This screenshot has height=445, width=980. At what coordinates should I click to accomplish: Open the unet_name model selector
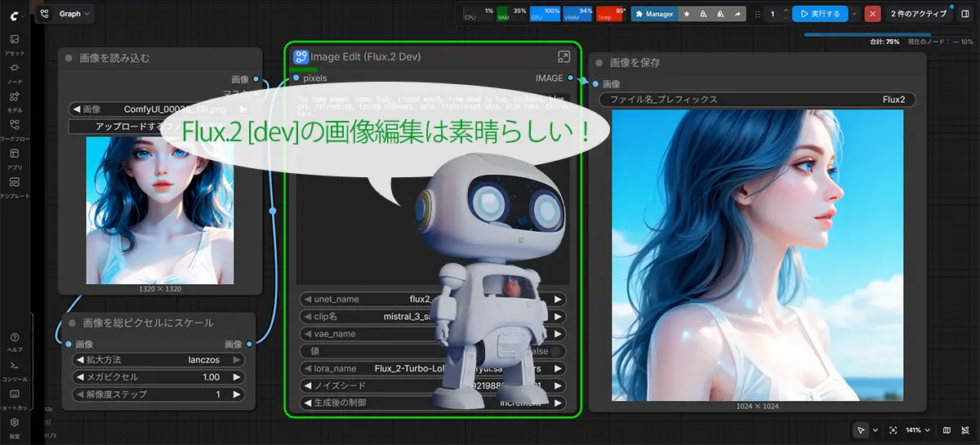pos(433,299)
